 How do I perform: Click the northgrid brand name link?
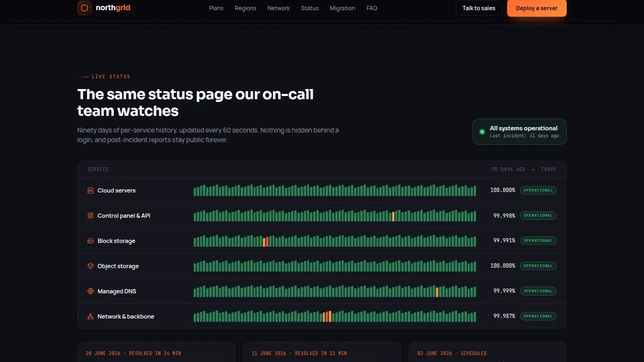tap(113, 8)
